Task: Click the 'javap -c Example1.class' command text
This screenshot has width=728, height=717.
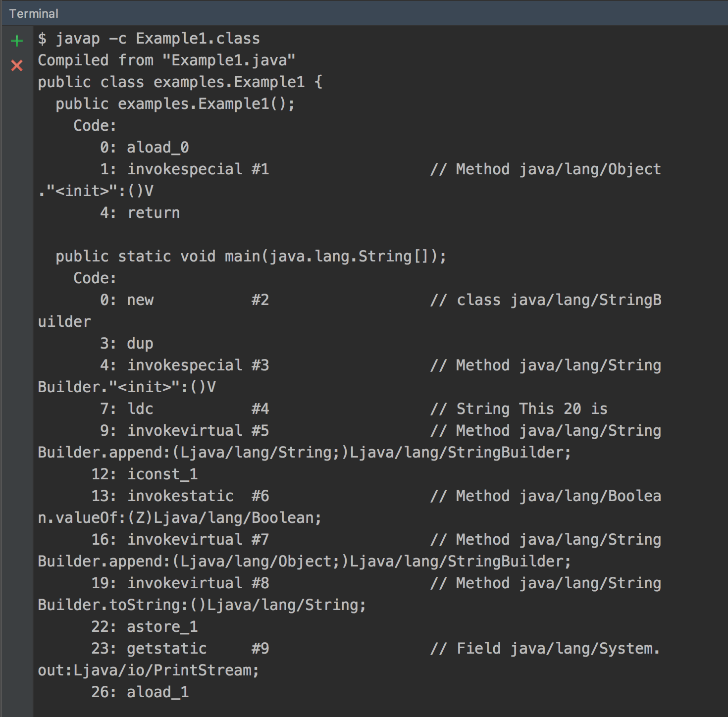Action: 157,39
